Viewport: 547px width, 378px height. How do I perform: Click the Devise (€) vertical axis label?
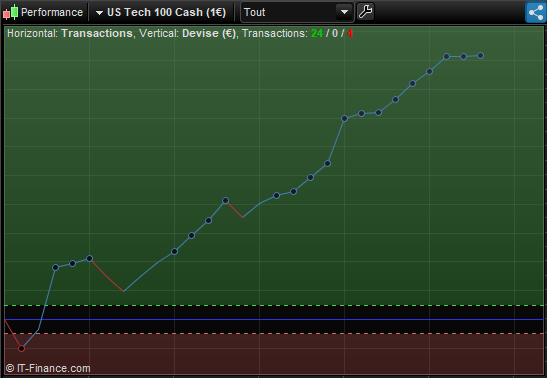click(209, 33)
